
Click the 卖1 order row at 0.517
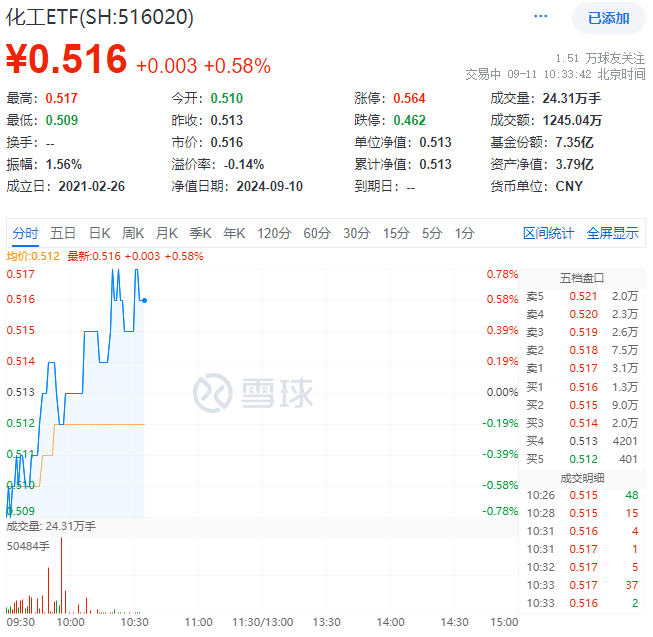(x=582, y=368)
